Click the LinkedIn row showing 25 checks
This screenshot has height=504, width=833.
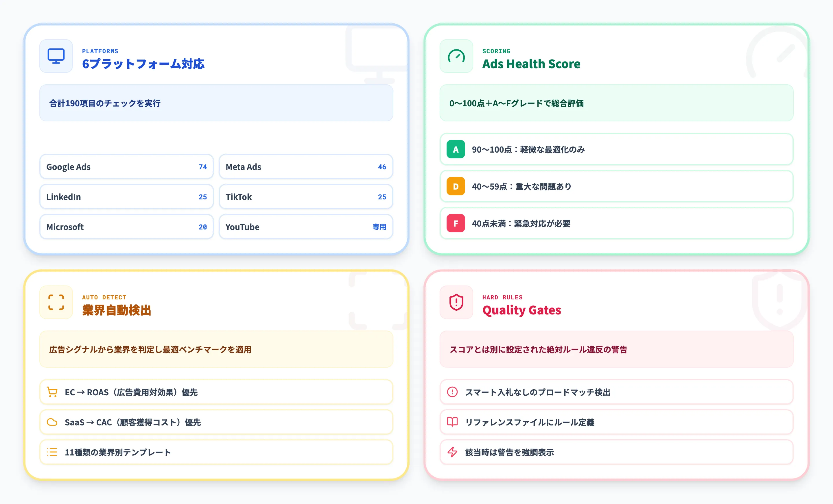coord(126,197)
